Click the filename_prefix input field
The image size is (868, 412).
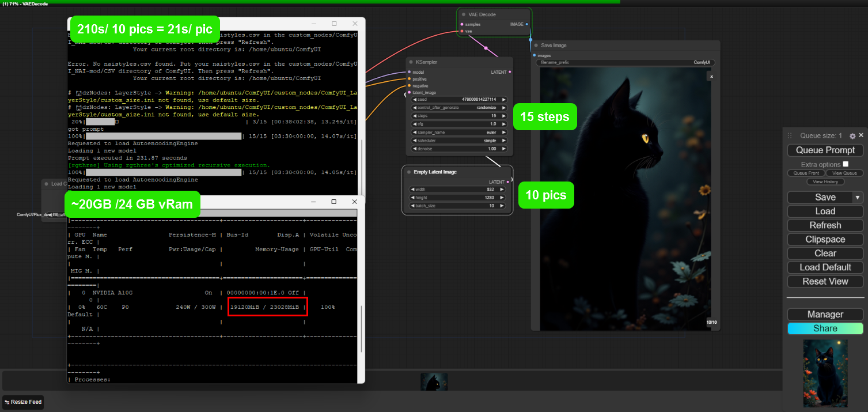coord(624,62)
